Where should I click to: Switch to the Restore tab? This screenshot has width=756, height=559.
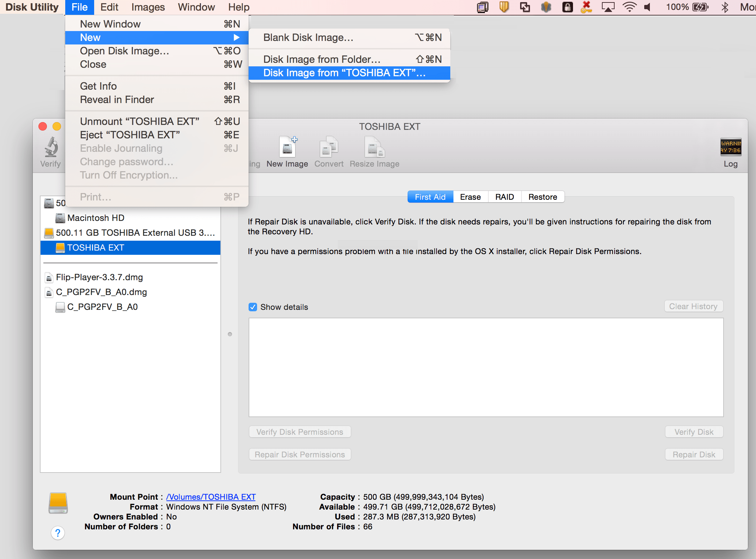click(x=542, y=197)
